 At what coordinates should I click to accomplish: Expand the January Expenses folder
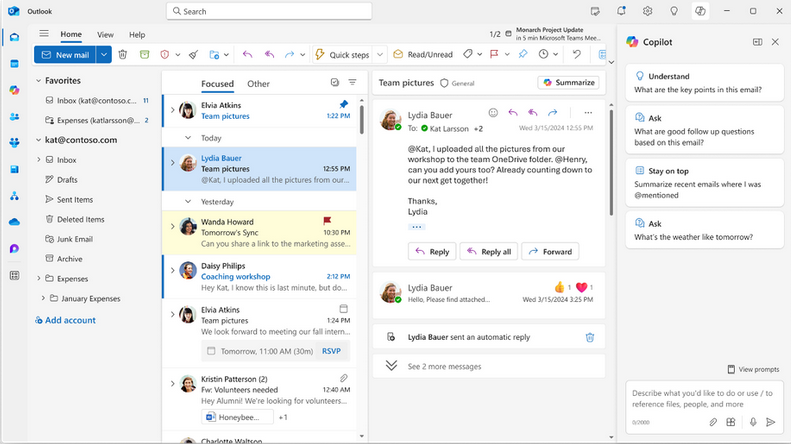[x=43, y=298]
